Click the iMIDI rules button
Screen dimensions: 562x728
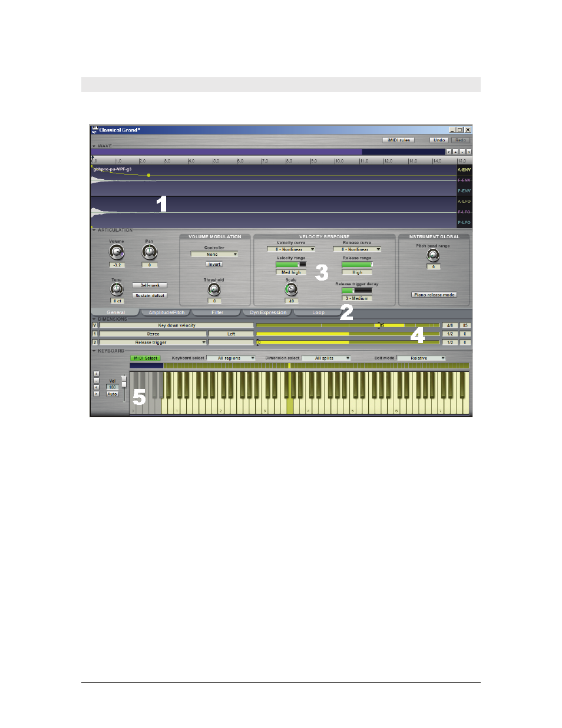(399, 140)
